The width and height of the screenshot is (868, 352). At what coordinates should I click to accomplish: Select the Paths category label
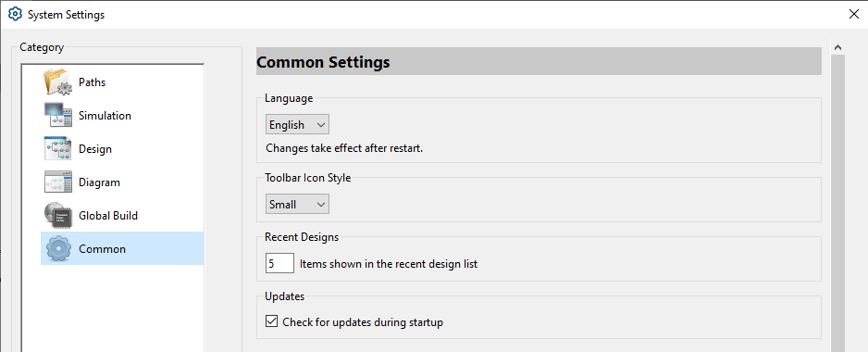coord(92,82)
